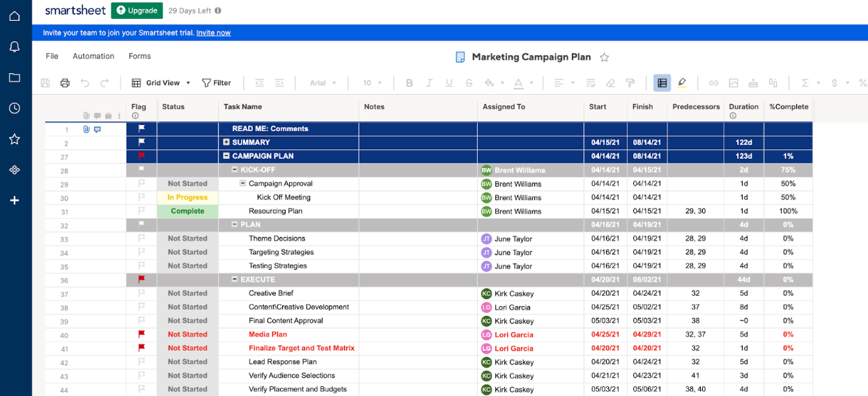
Task: Collapse the KICK-OFF section
Action: pyautogui.click(x=235, y=169)
